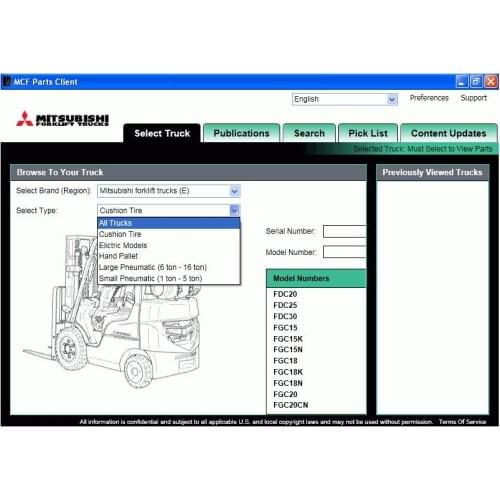Select Hand Pallet truck type
500x500 pixels.
(169, 256)
